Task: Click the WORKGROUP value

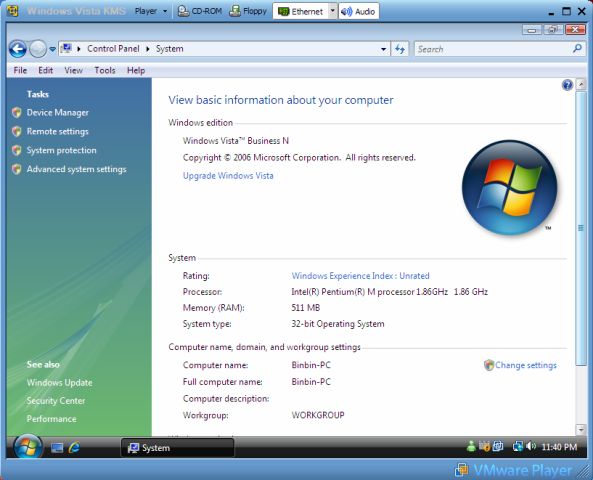Action: click(x=318, y=415)
